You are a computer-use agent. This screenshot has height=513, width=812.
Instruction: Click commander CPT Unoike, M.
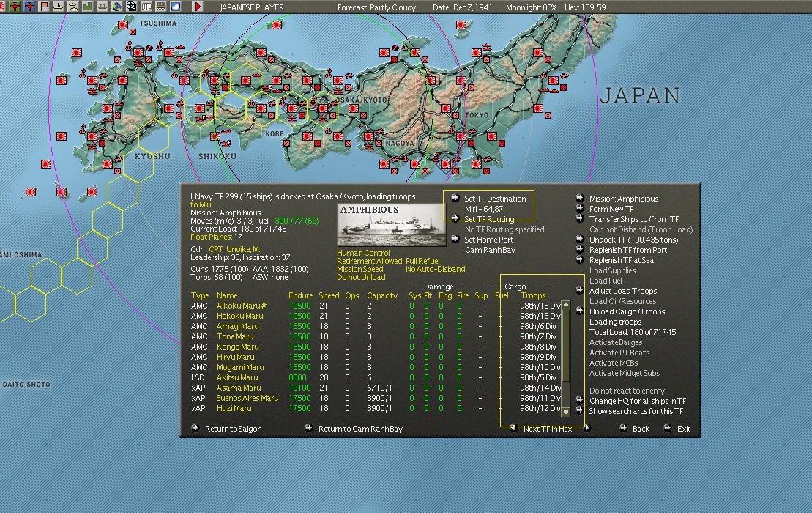point(234,249)
